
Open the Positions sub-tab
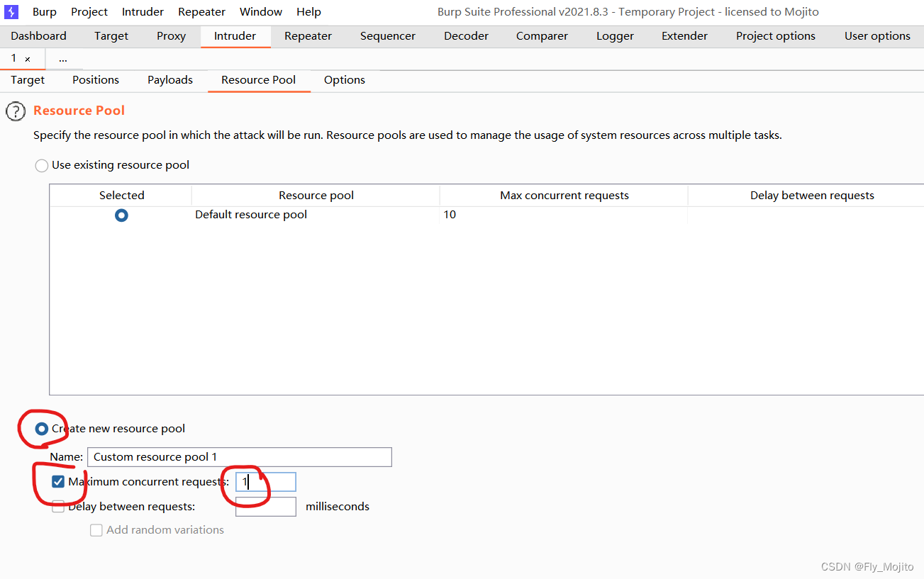coord(96,80)
